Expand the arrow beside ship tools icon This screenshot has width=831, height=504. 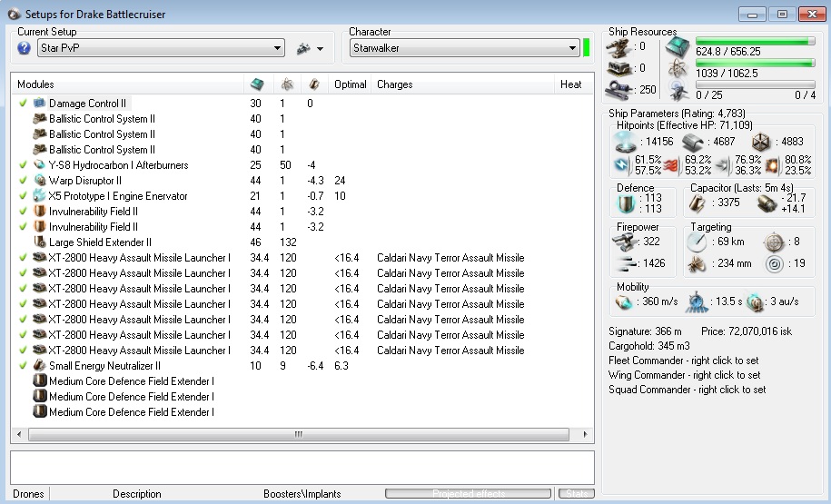(320, 49)
